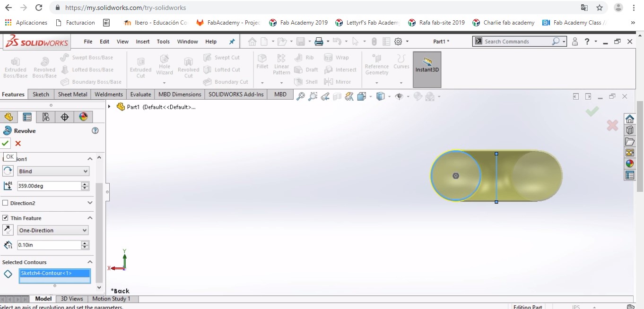The width and height of the screenshot is (644, 309).
Task: Collapse the Selected Contours section chevron
Action: point(90,262)
